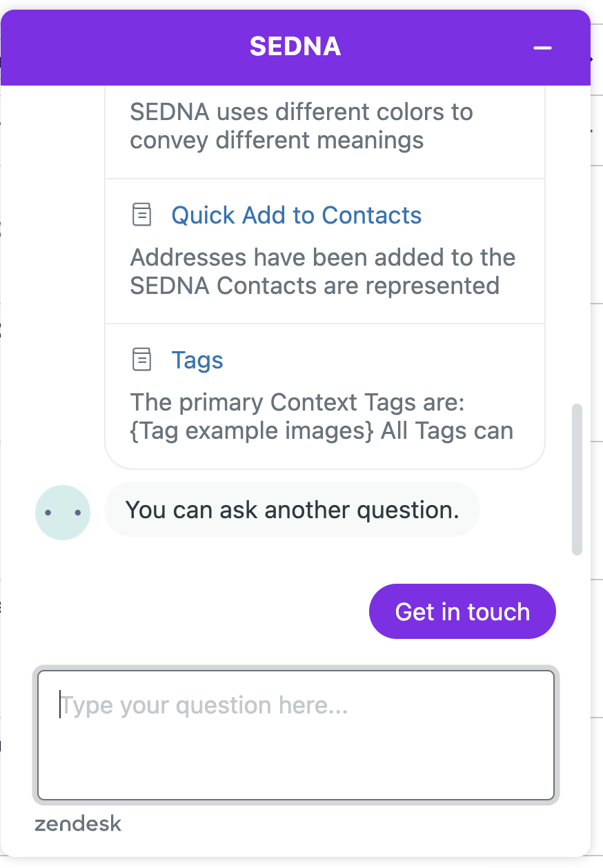Click the Get in touch button
Screen dimensions: 603x868
pyautogui.click(x=462, y=612)
